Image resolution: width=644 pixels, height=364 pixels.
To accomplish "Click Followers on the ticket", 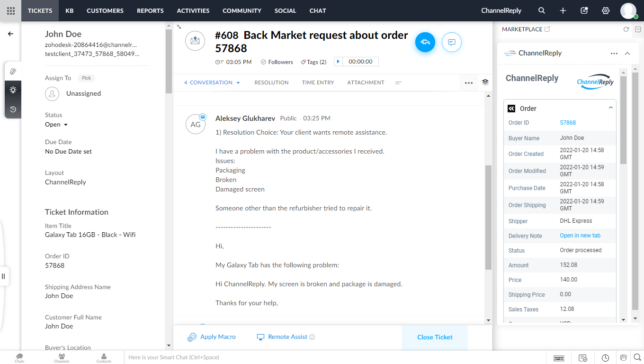I will pyautogui.click(x=277, y=62).
